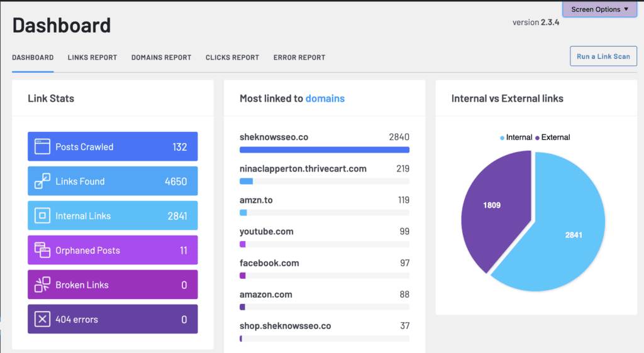Click the Internal Links stat row
Screen dimensions: 644x353
(x=113, y=215)
